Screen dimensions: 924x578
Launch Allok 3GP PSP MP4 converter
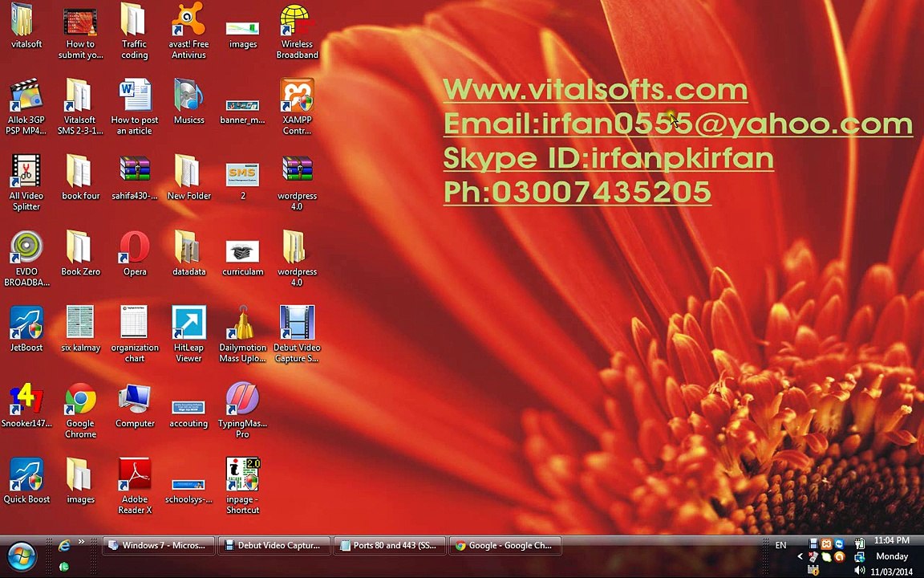[x=26, y=107]
